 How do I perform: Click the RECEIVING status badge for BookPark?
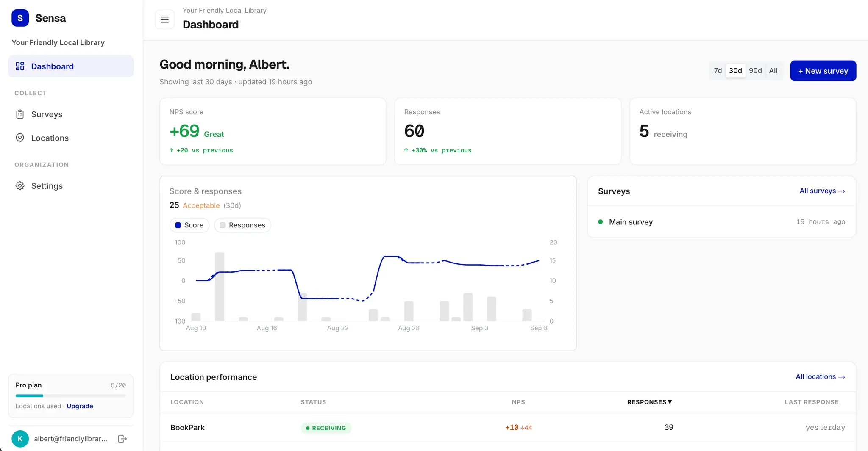[326, 428]
